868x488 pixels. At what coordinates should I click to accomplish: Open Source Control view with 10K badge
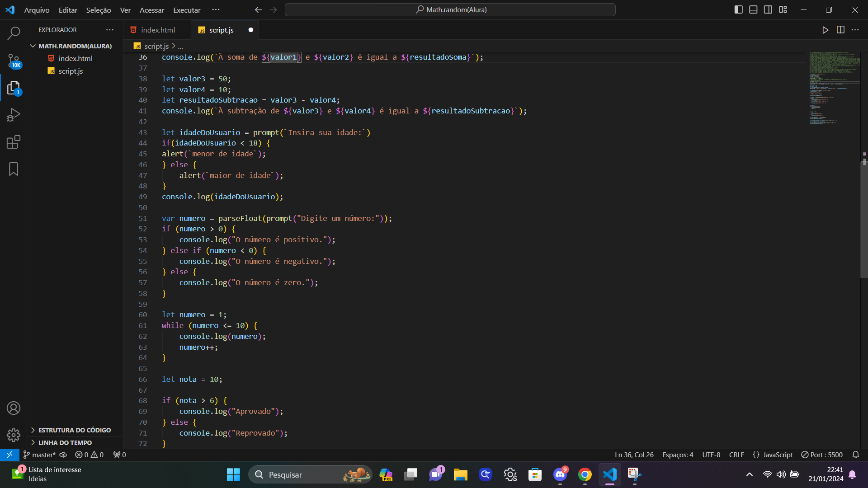pyautogui.click(x=14, y=61)
